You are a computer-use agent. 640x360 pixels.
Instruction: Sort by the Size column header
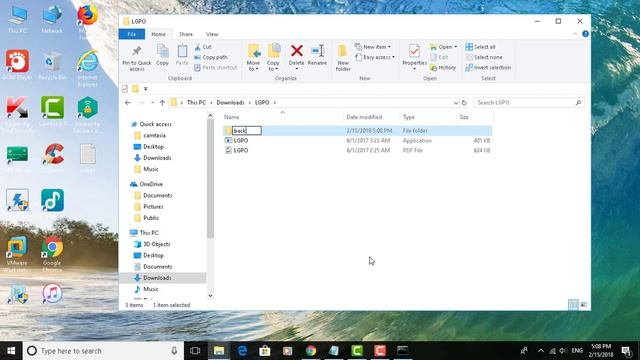475,117
